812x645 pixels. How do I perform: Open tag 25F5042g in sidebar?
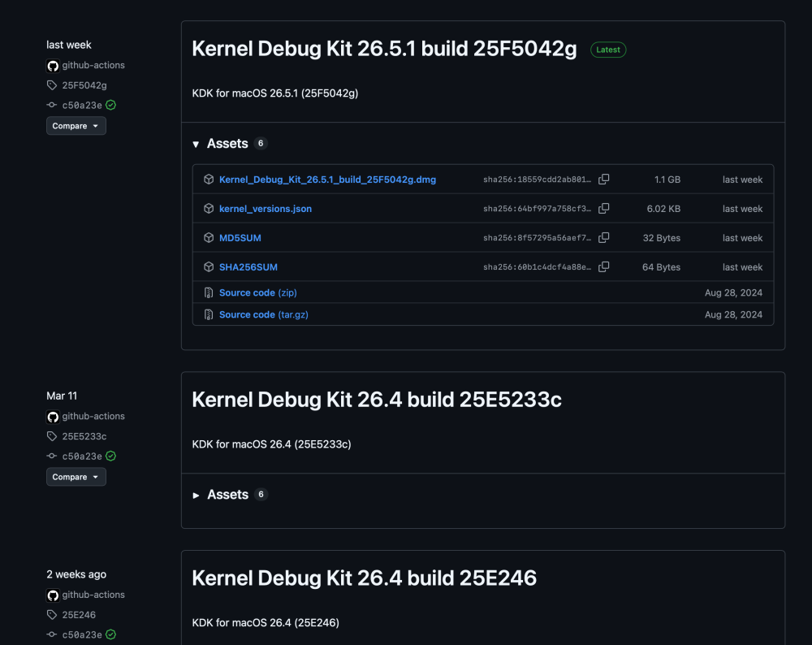[x=84, y=85]
